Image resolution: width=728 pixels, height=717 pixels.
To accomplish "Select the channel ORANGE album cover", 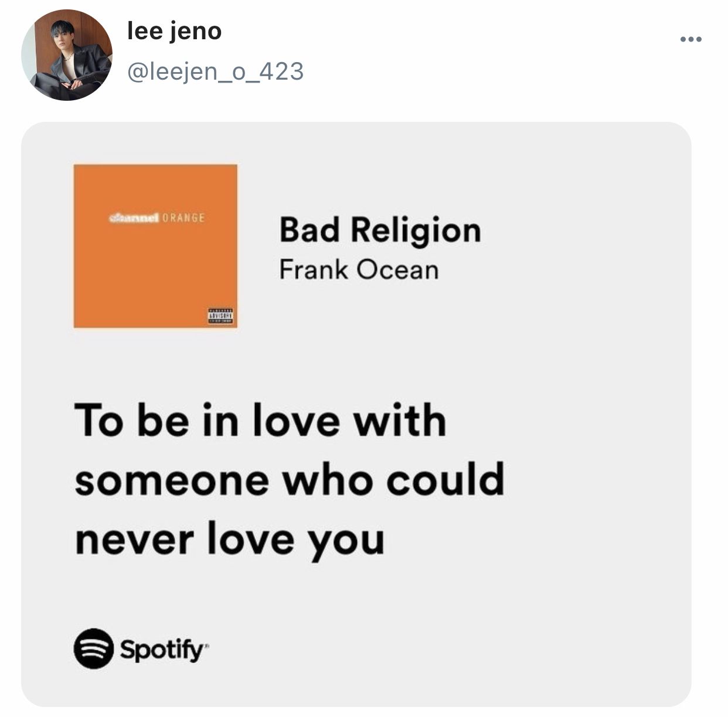I will click(x=155, y=246).
